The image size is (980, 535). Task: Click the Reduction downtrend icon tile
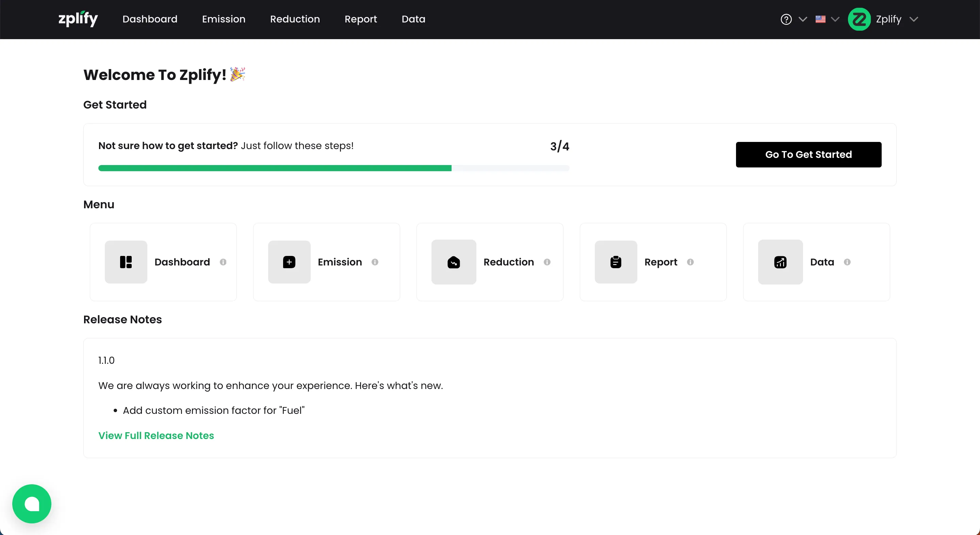click(454, 262)
